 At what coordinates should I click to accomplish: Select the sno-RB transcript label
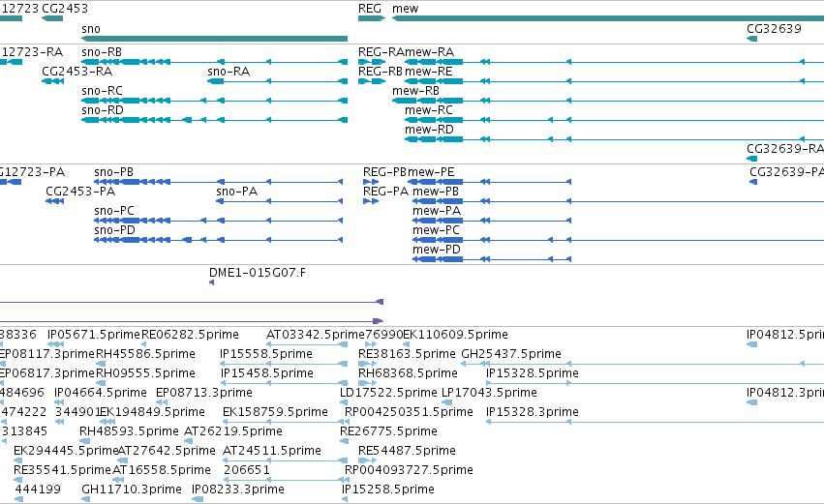pos(102,52)
